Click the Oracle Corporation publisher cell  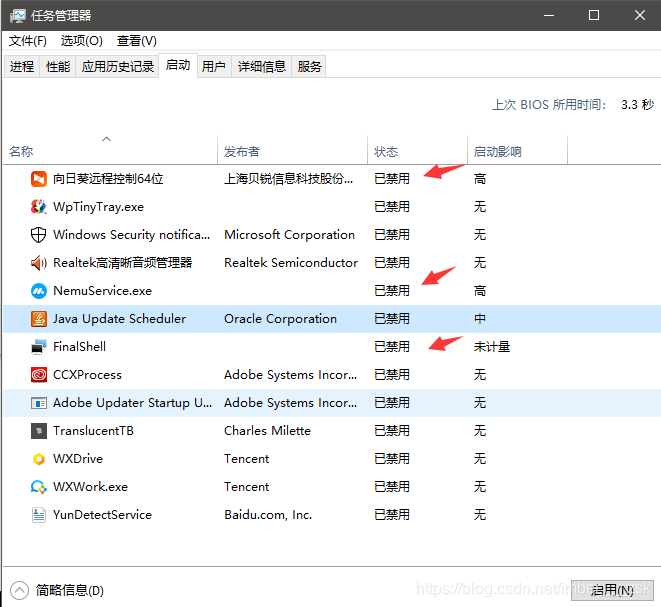[x=280, y=319]
